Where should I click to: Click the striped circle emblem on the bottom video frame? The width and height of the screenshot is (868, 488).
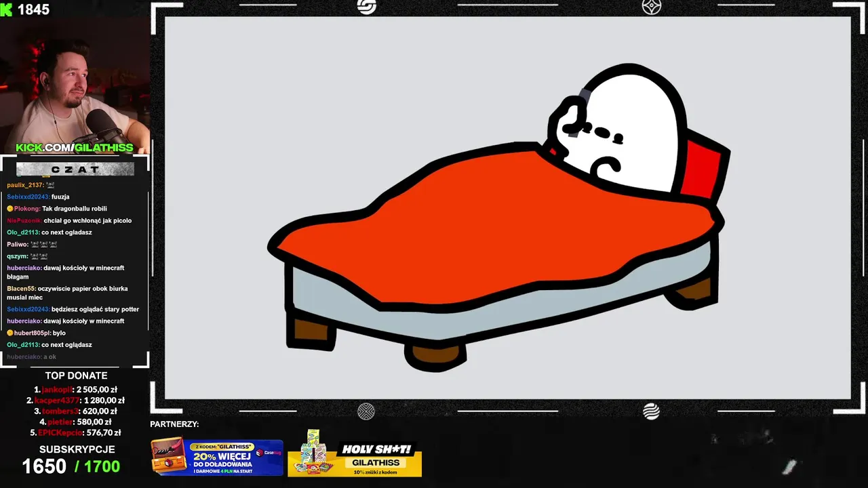pyautogui.click(x=651, y=411)
